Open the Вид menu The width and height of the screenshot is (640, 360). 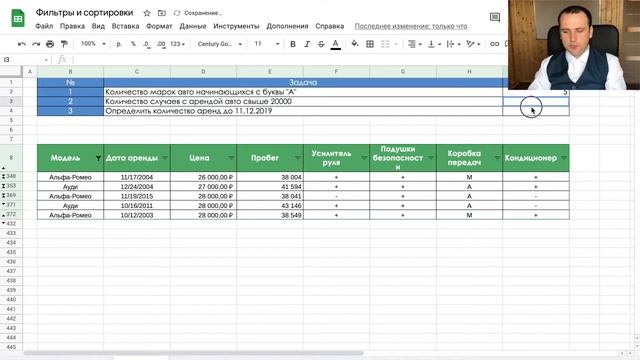(x=98, y=26)
